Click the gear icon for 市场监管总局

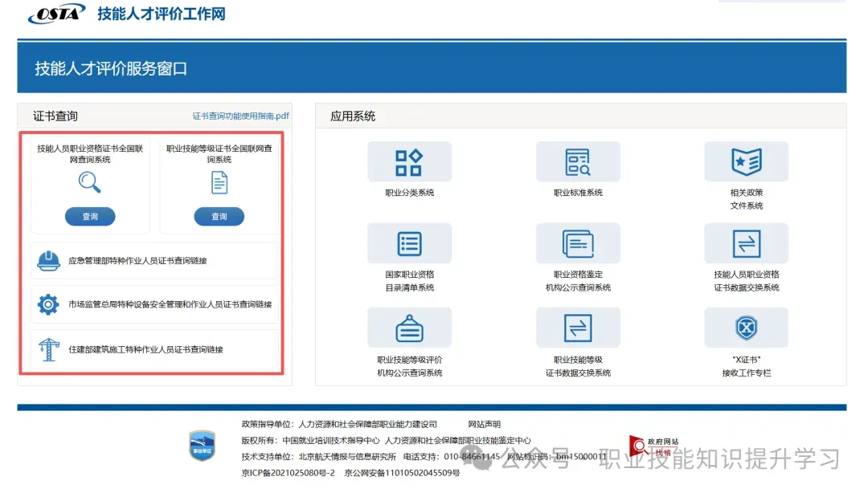pos(48,304)
